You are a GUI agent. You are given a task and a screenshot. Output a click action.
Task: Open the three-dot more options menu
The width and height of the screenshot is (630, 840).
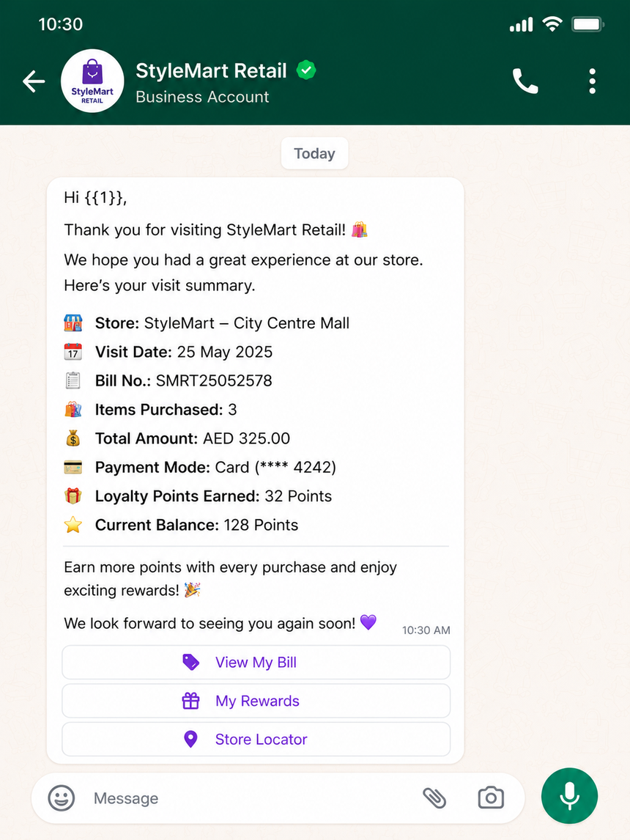tap(592, 81)
